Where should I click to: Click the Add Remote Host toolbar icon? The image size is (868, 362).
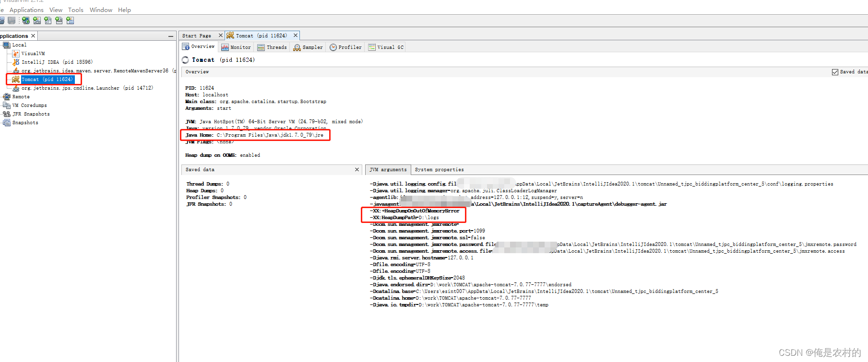tap(26, 21)
